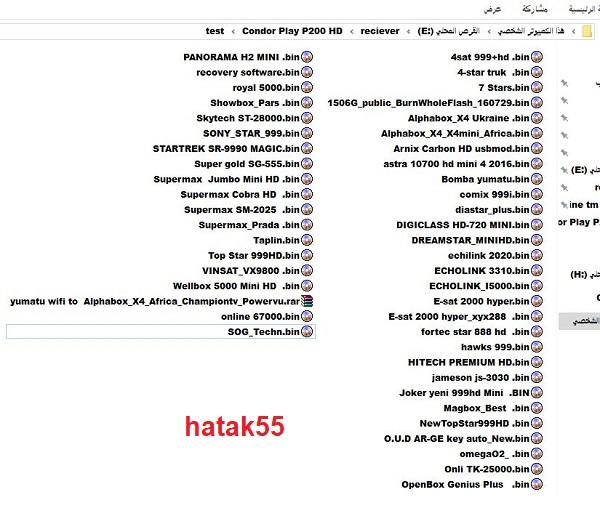Select Wellbox 5000 Mini HD .bin

pos(236,286)
